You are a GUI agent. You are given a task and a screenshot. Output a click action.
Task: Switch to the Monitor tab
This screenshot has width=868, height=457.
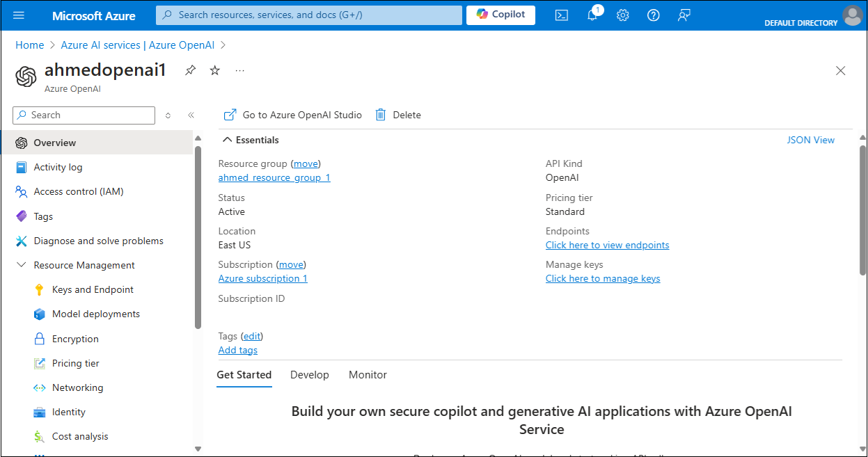[x=368, y=374]
